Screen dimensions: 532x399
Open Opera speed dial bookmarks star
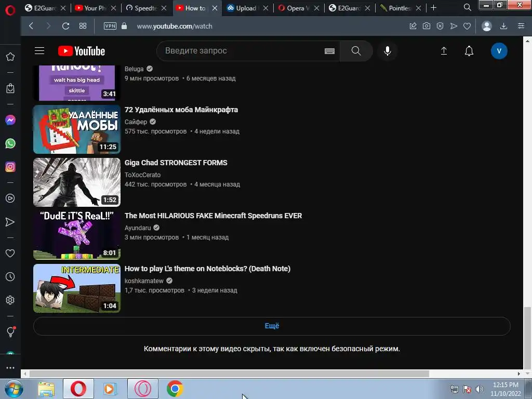tap(10, 57)
